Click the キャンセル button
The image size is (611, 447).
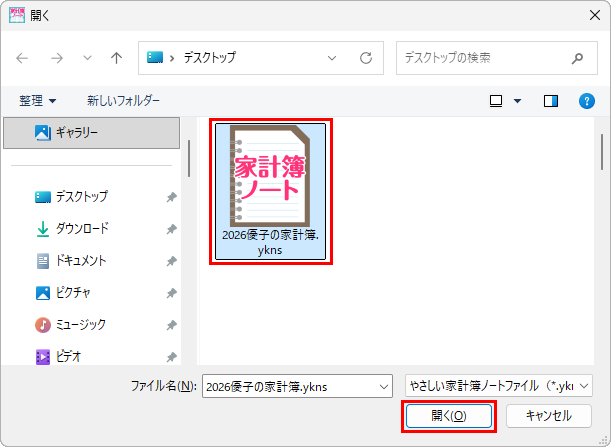click(549, 416)
